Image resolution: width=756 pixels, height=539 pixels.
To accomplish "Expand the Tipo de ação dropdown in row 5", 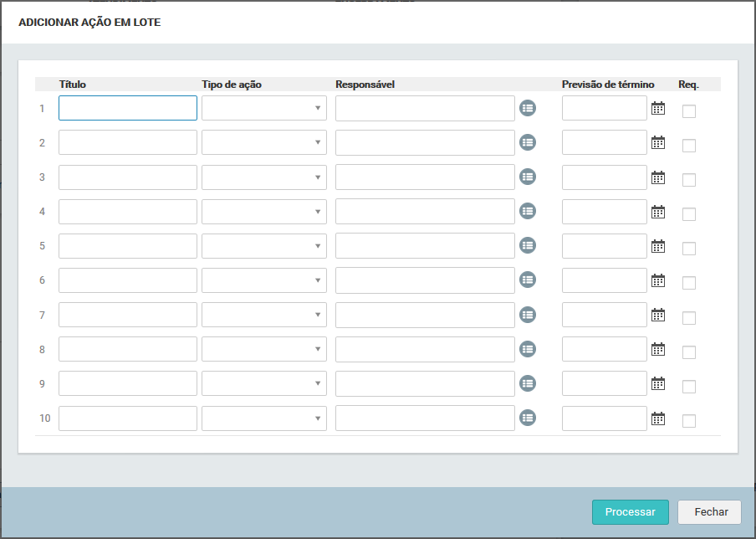I will click(x=264, y=245).
